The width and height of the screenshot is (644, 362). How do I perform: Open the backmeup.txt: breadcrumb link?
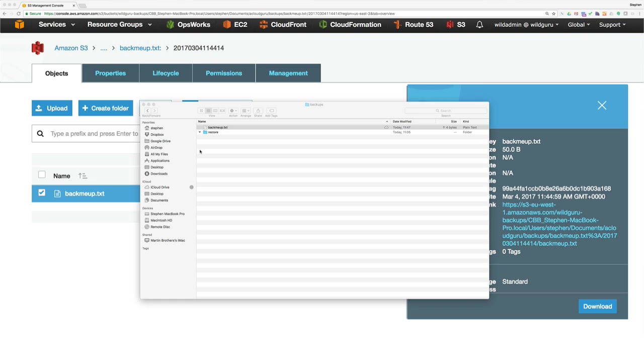pos(140,48)
